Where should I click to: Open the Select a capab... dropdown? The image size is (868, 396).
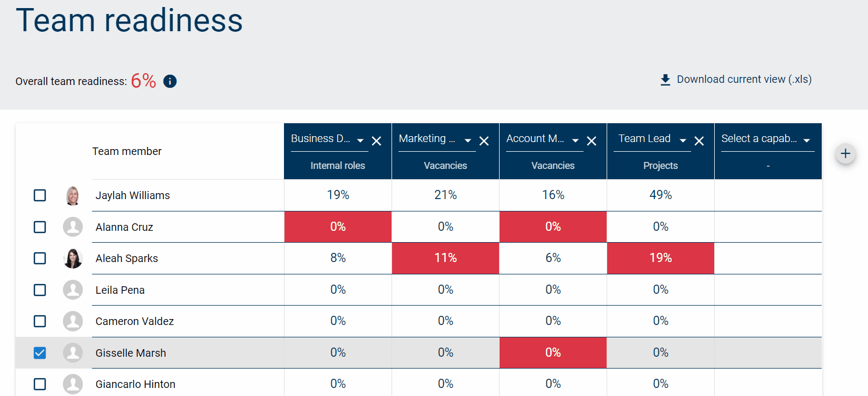point(807,141)
